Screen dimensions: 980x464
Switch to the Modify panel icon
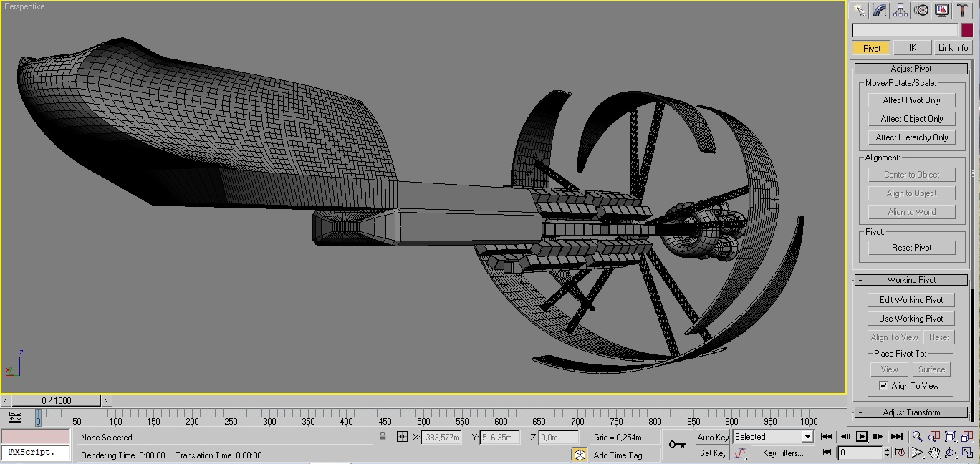click(880, 10)
